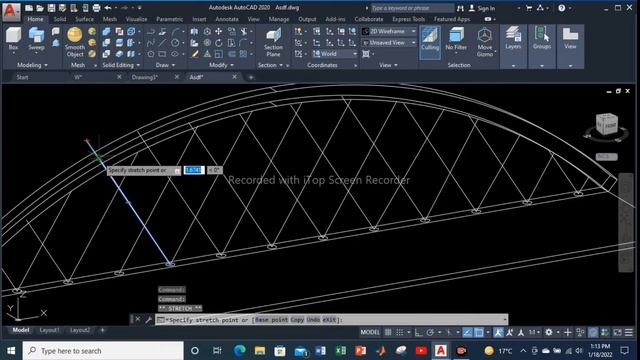640x360 pixels.
Task: Toggle object snap tracking in status bar
Action: click(467, 332)
